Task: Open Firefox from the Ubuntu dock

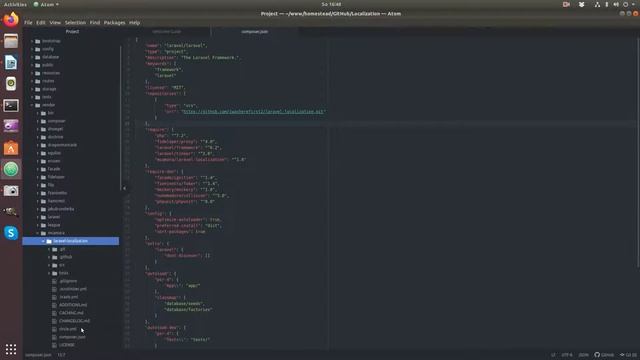Action: pos(11,20)
